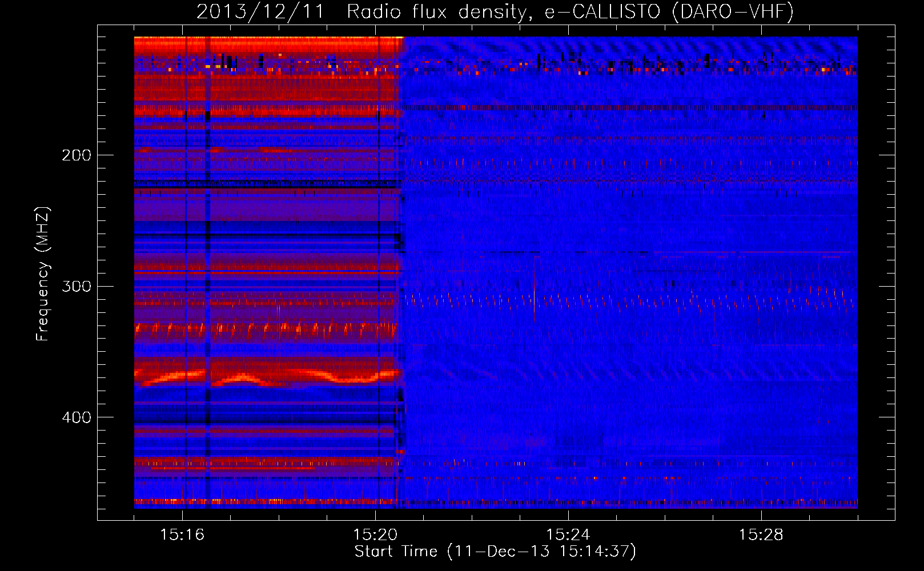Screen dimensions: 924x571
Task: Click the 15:20 time tick label
Action: tap(375, 534)
